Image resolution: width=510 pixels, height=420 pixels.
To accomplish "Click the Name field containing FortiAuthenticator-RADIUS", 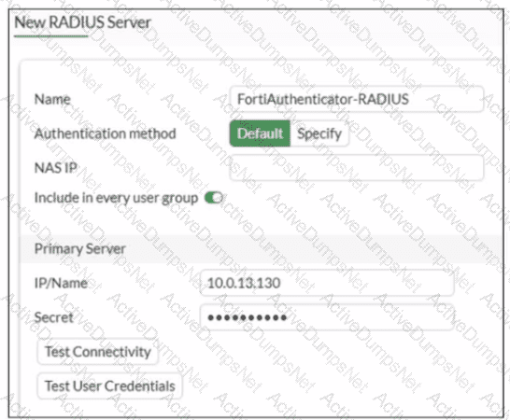I will [x=357, y=99].
